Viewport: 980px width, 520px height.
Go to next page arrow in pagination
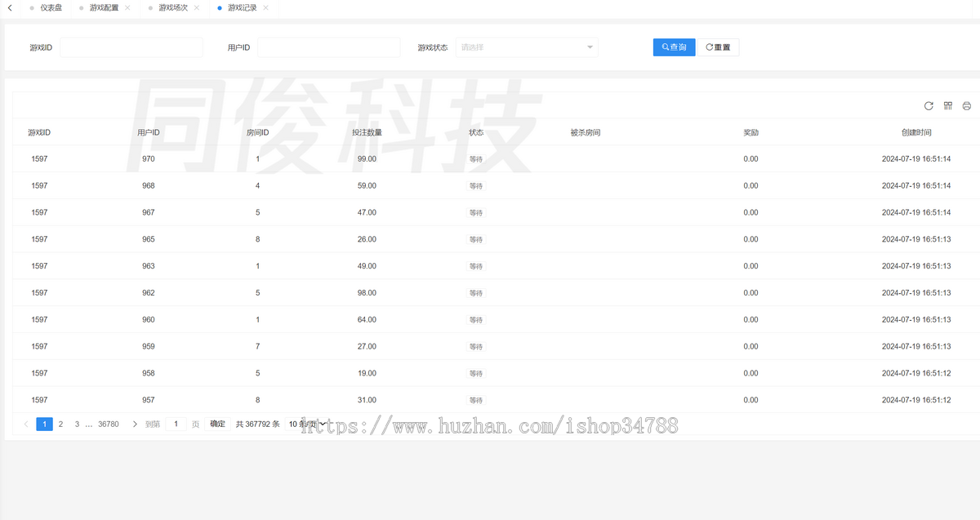point(135,424)
